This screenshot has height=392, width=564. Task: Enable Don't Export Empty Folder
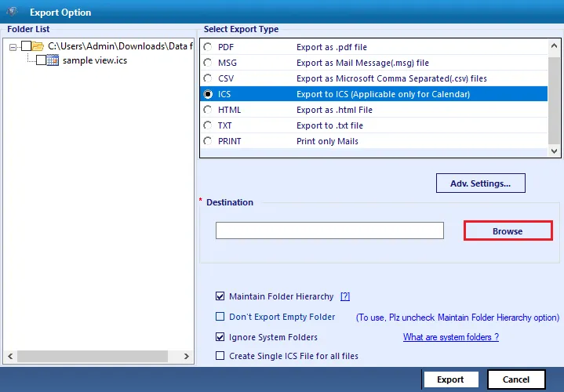[x=220, y=317]
